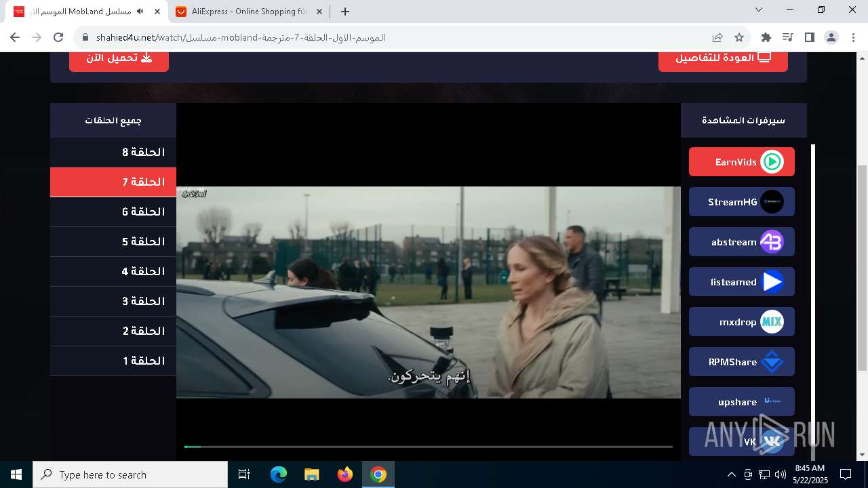Click the سيرفرات المشاهدة heading
This screenshot has width=868, height=488.
click(x=743, y=121)
